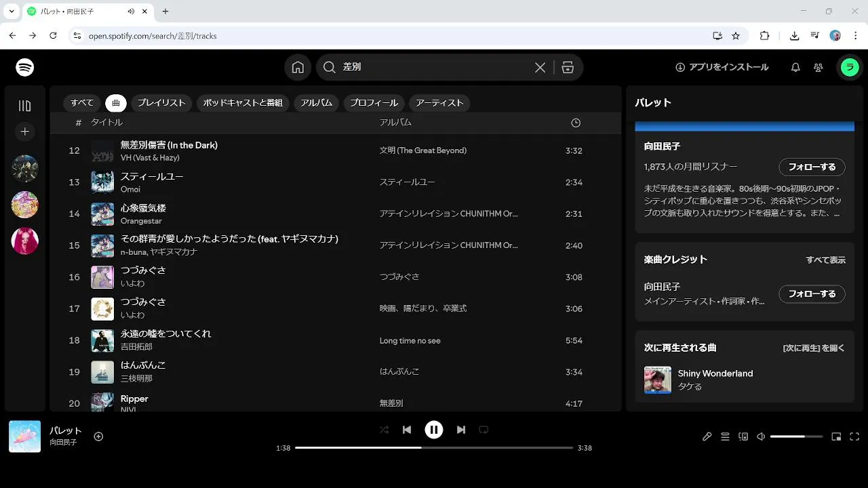Click the duration clock column header

[576, 123]
